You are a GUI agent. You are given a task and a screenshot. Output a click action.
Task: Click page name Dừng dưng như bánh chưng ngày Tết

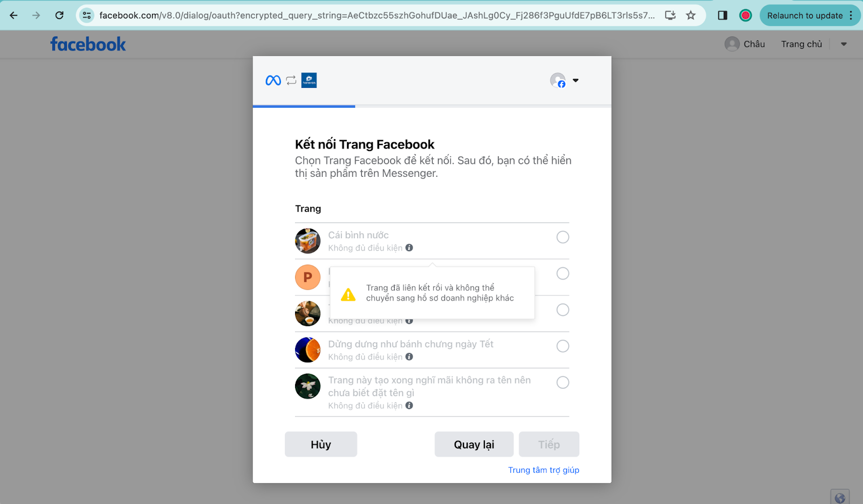click(x=410, y=344)
